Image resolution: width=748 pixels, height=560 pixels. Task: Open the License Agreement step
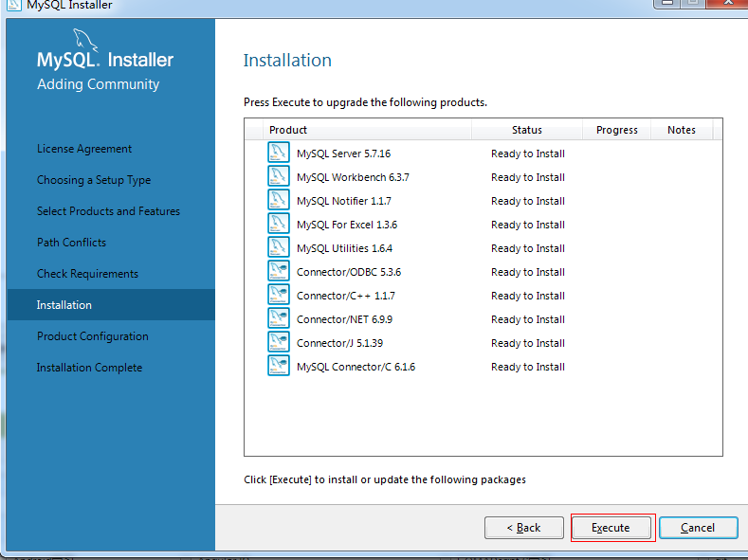(x=84, y=149)
